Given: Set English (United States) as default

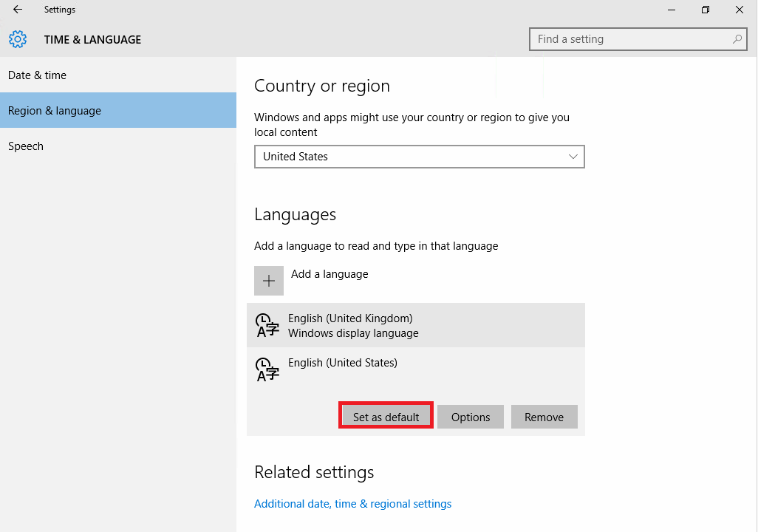Looking at the screenshot, I should point(386,417).
